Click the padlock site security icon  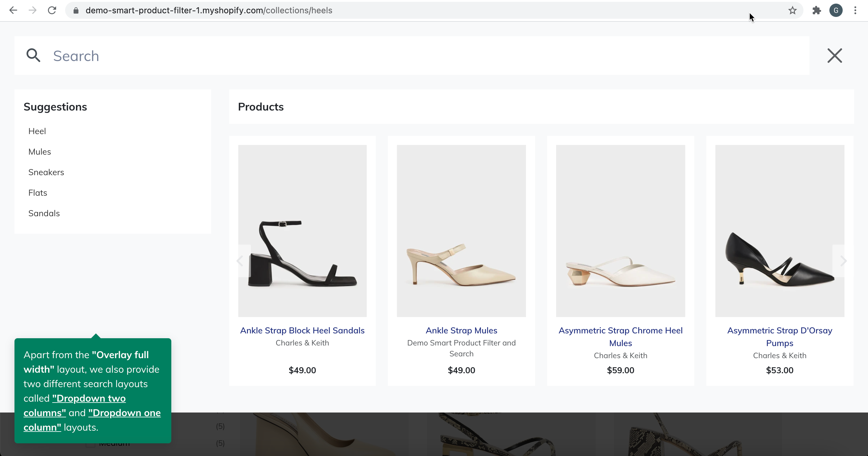pos(76,11)
